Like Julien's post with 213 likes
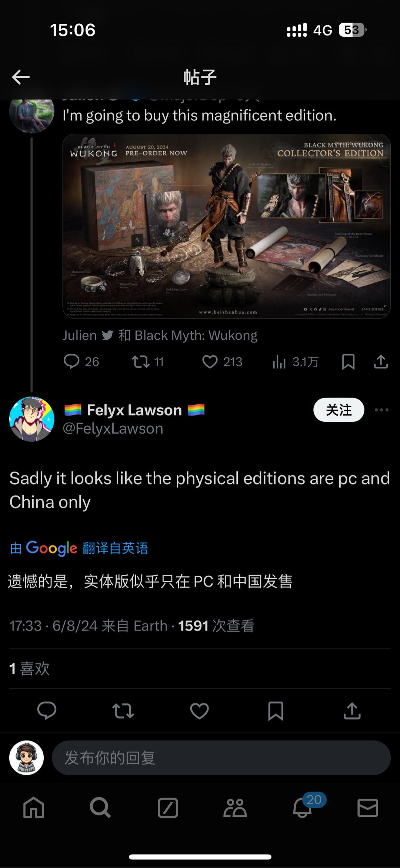Screen dimensions: 400x868 click(222, 362)
